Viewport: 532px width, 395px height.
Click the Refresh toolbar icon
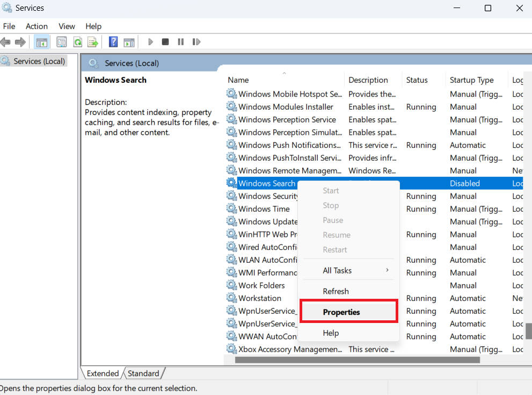(x=78, y=42)
